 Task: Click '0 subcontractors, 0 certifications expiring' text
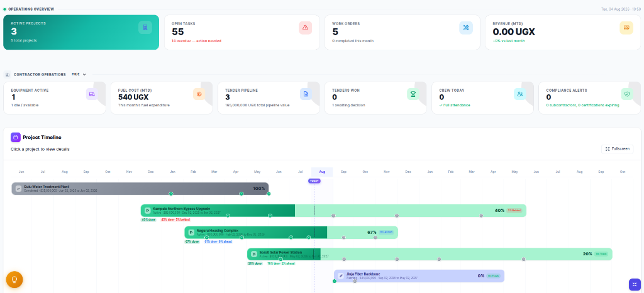tap(583, 105)
